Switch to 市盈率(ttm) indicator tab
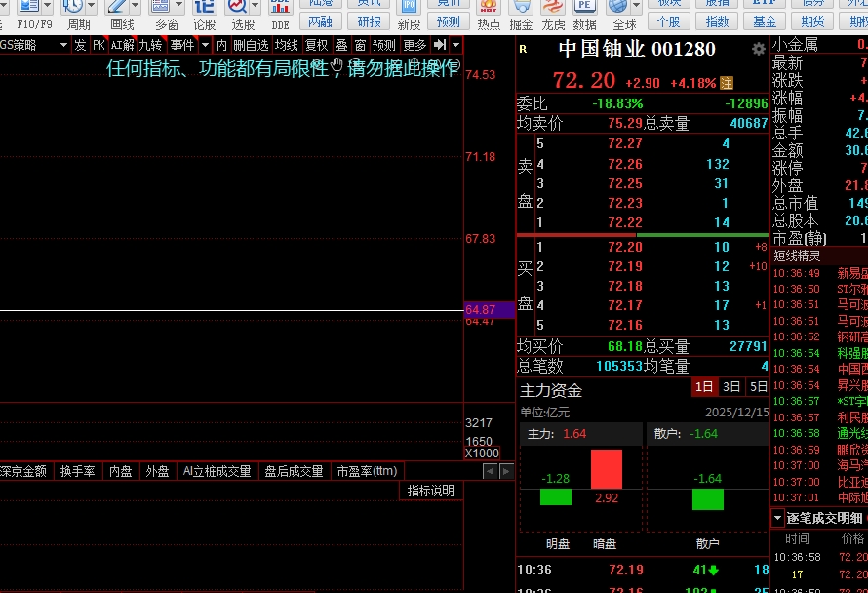The image size is (868, 593). point(367,471)
